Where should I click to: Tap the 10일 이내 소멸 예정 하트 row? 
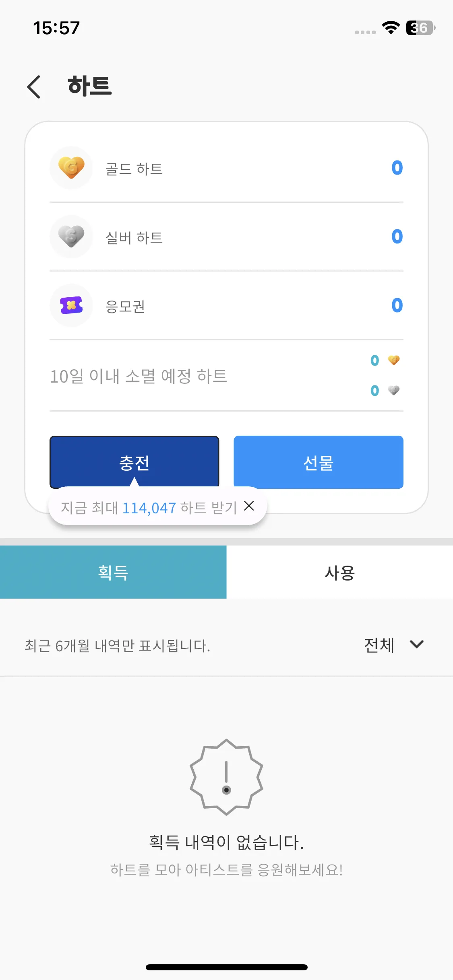click(x=226, y=376)
